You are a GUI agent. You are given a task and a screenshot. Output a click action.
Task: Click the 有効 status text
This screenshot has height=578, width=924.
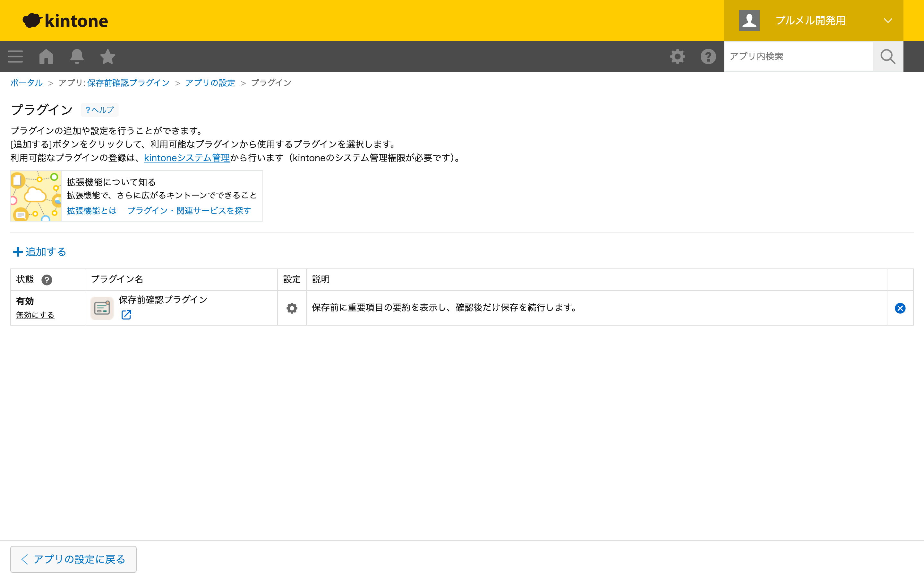tap(25, 301)
